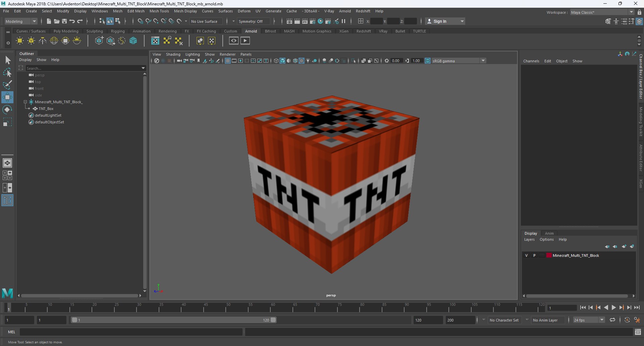This screenshot has height=346, width=644.
Task: Toggle layer visibility V for Minecraft_Multi_TNT_Block
Action: [x=526, y=255]
